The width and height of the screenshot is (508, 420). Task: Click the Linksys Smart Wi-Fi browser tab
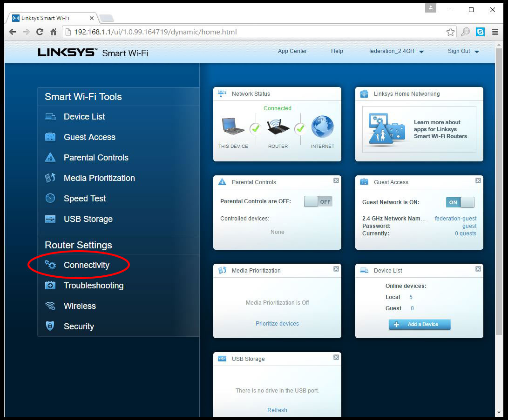[x=50, y=18]
